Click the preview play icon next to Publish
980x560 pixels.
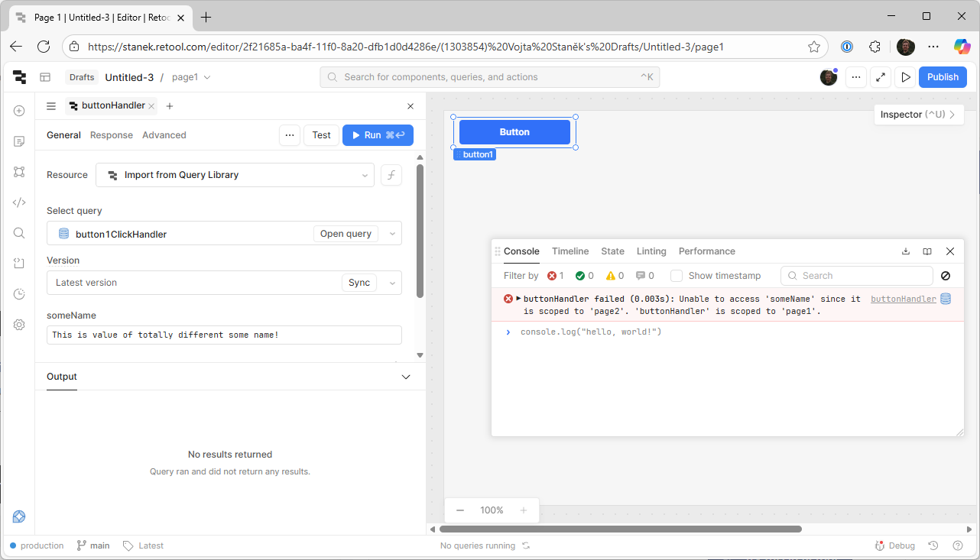[906, 77]
